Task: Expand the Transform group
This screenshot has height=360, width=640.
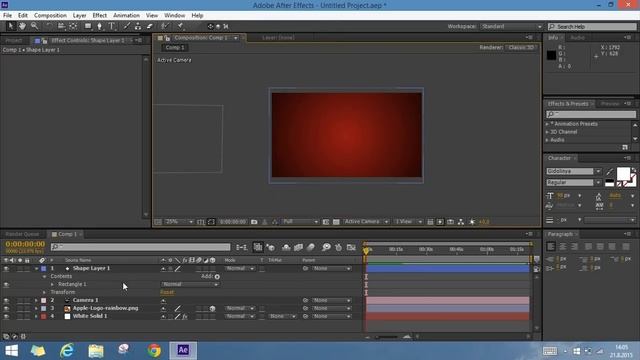Action: tap(44, 292)
